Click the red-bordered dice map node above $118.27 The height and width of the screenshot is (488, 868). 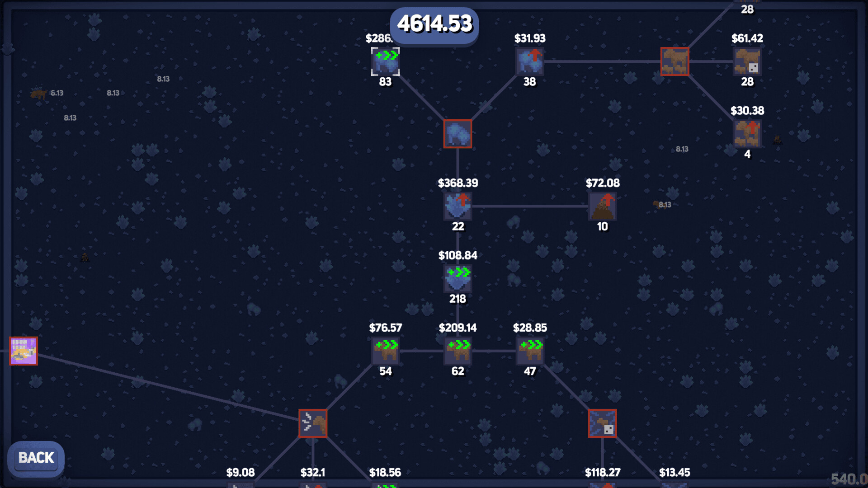coord(602,423)
